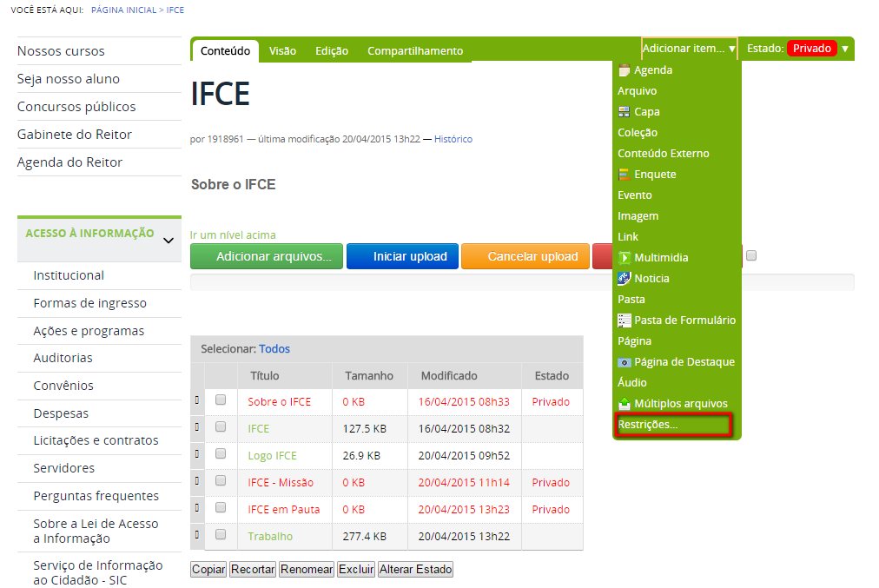Select Link in the add menu

(628, 236)
